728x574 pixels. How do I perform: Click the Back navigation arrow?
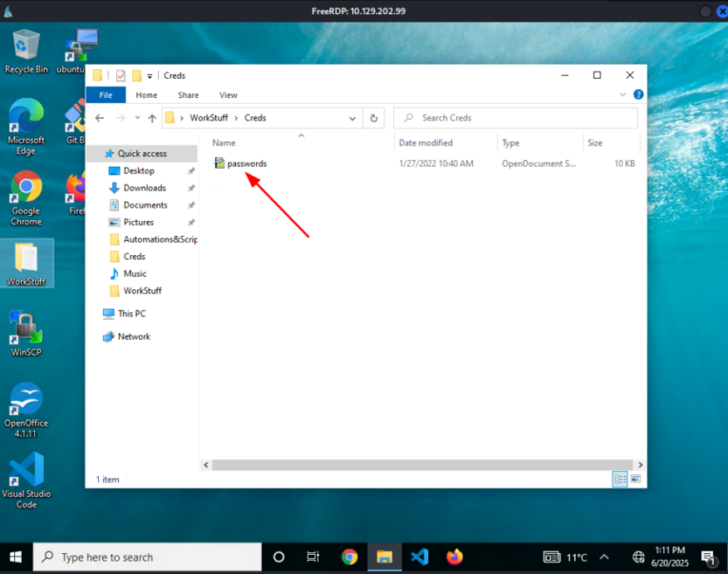pos(99,118)
